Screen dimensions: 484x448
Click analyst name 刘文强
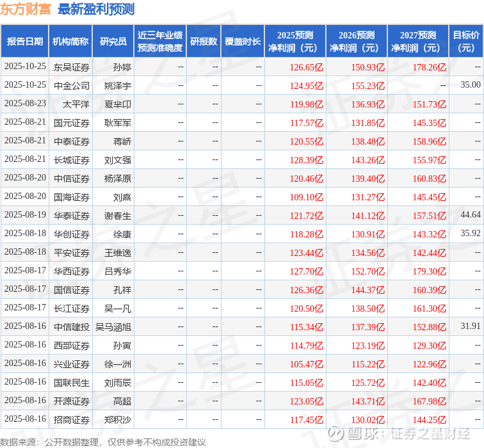click(118, 160)
